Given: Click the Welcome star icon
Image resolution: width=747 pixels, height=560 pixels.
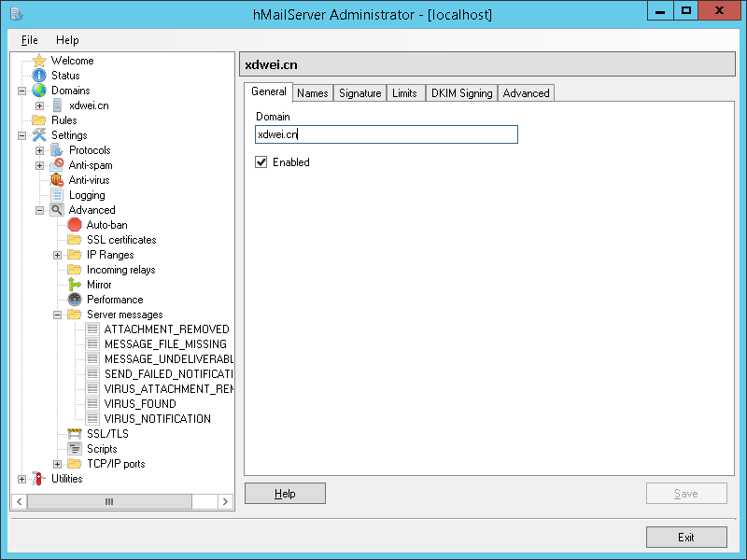Looking at the screenshot, I should [39, 61].
